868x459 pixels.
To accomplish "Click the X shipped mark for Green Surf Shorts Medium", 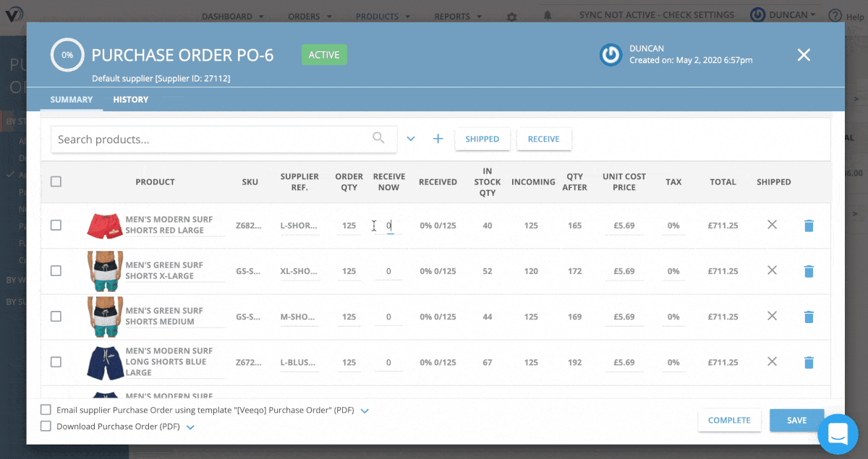I will click(x=772, y=317).
